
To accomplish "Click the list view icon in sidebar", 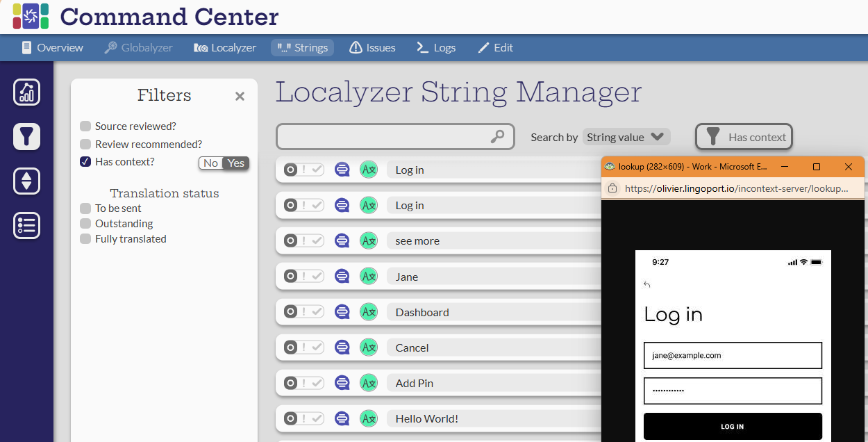I will 26,226.
